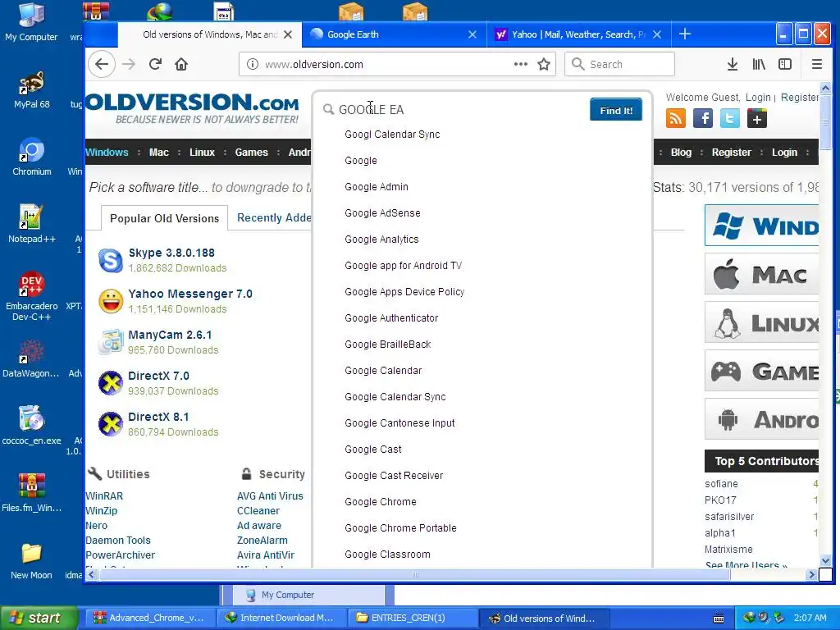Toggle the browser sidebar icon

click(785, 64)
